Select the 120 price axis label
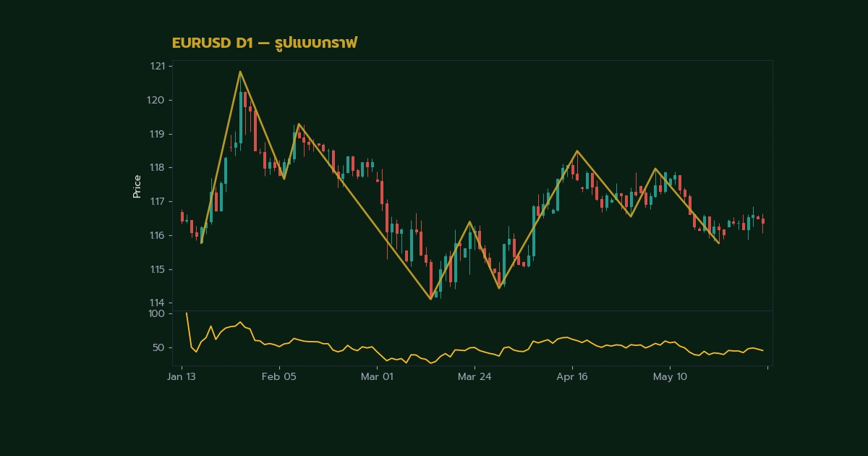Image resolution: width=868 pixels, height=456 pixels. [157, 100]
